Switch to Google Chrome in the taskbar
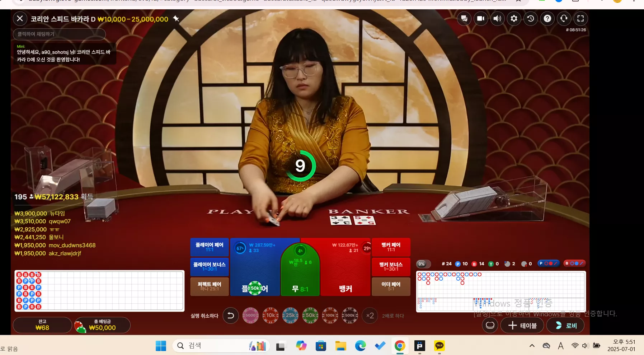644x355 pixels. [400, 346]
